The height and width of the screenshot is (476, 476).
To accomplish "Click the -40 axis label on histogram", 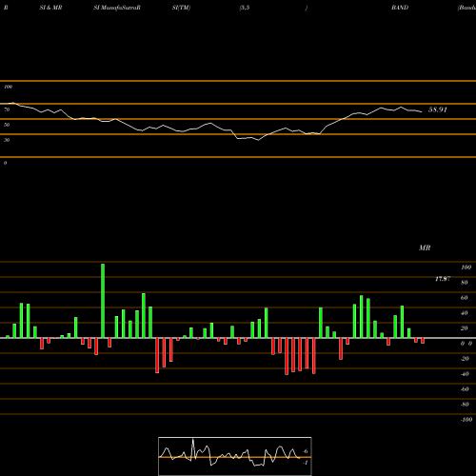I will coord(465,374).
